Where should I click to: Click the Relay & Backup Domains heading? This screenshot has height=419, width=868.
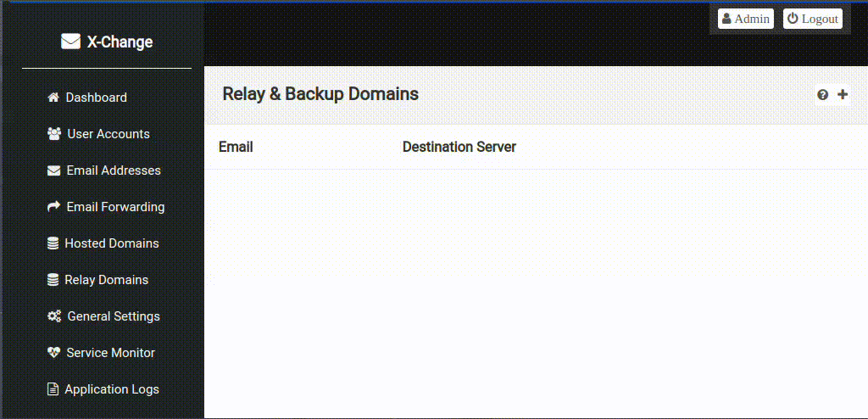[320, 94]
